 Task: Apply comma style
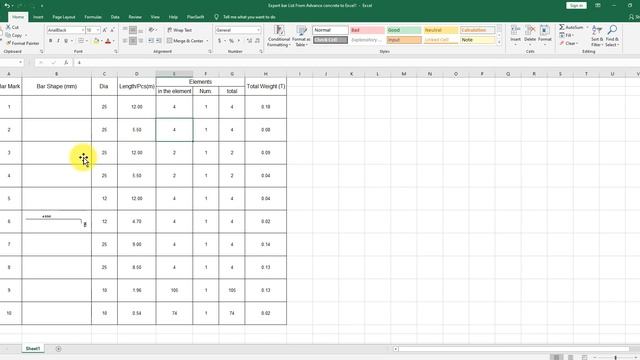tap(239, 41)
